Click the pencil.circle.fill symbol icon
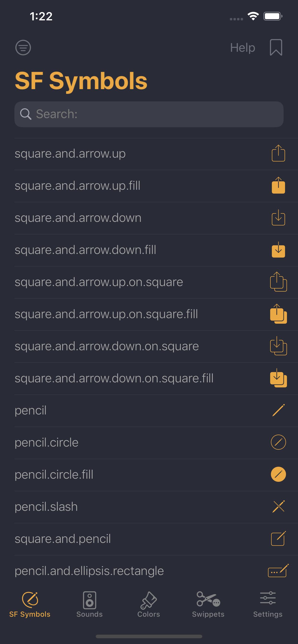298x644 pixels. [278, 474]
